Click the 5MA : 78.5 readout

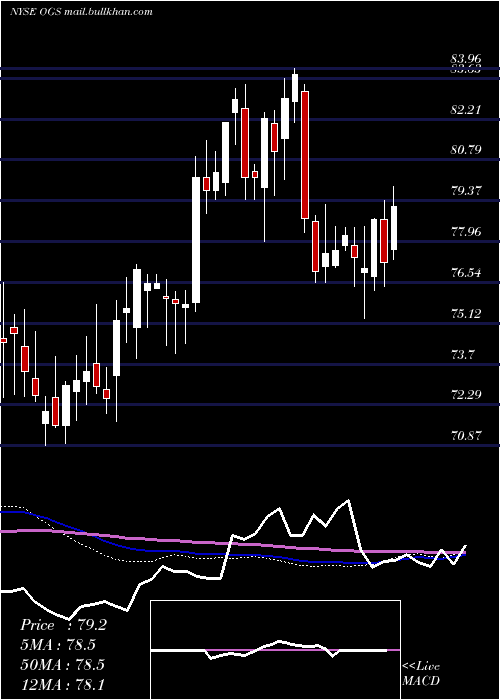click(x=58, y=645)
